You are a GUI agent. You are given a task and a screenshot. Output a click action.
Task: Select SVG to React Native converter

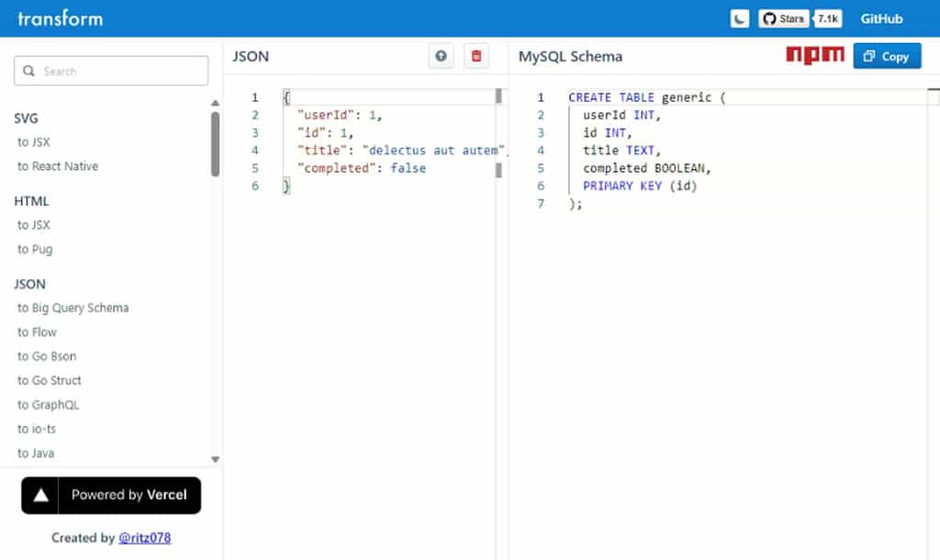(x=58, y=166)
